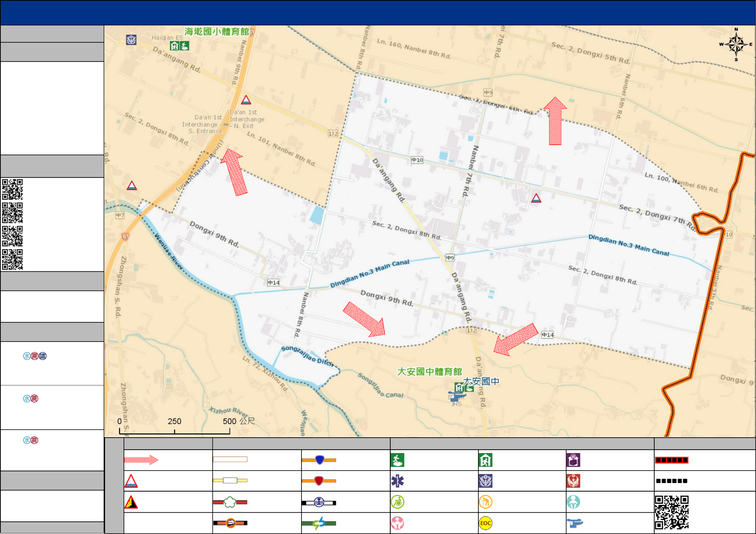The image size is (756, 534).
Task: Click the yellow road with white box legend symbol
Action: pyautogui.click(x=230, y=480)
